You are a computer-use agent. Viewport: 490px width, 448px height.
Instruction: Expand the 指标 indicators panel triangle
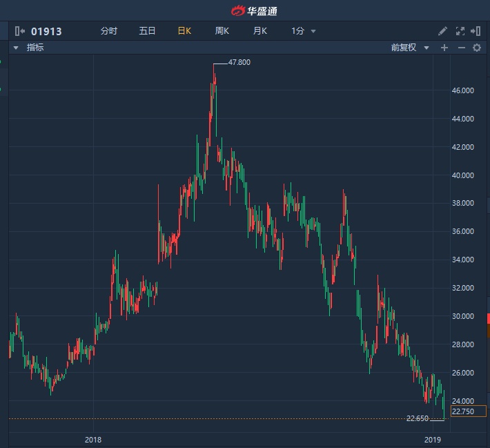click(x=15, y=48)
